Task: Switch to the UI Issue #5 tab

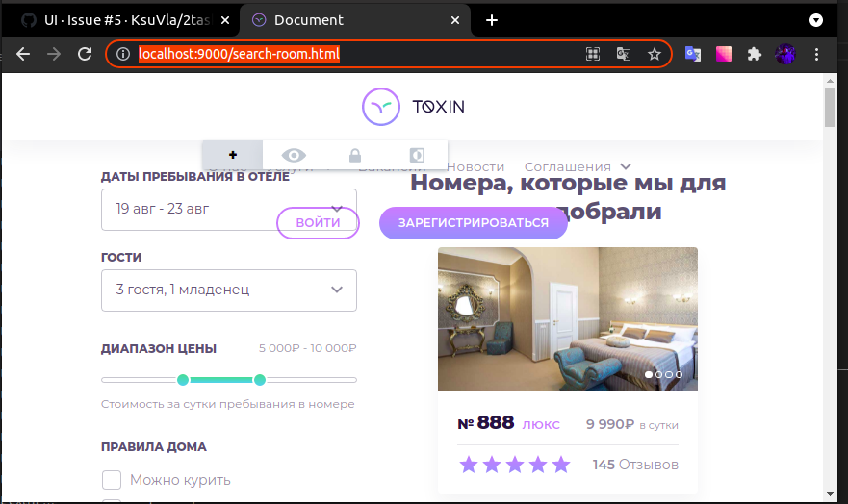Action: click(119, 20)
